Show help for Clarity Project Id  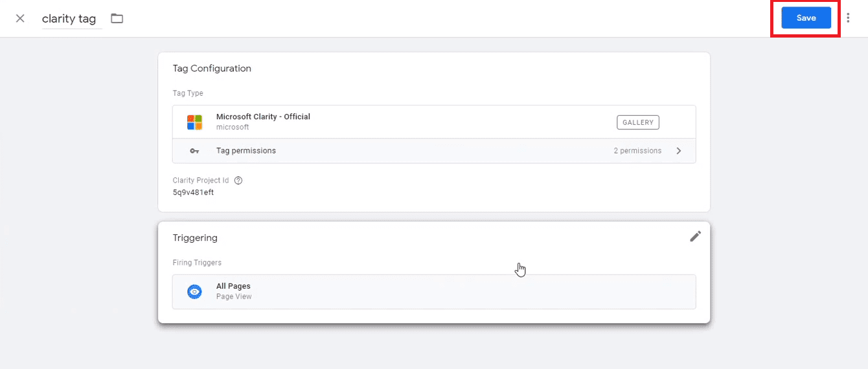click(238, 181)
